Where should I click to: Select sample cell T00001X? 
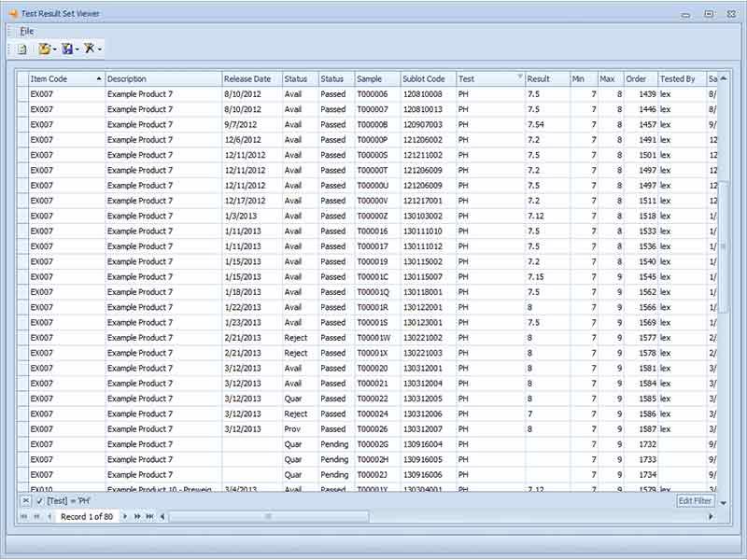[378, 354]
